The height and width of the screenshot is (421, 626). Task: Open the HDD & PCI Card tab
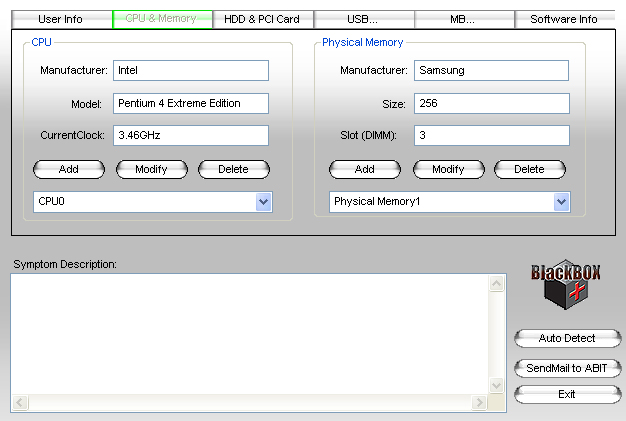pyautogui.click(x=263, y=19)
